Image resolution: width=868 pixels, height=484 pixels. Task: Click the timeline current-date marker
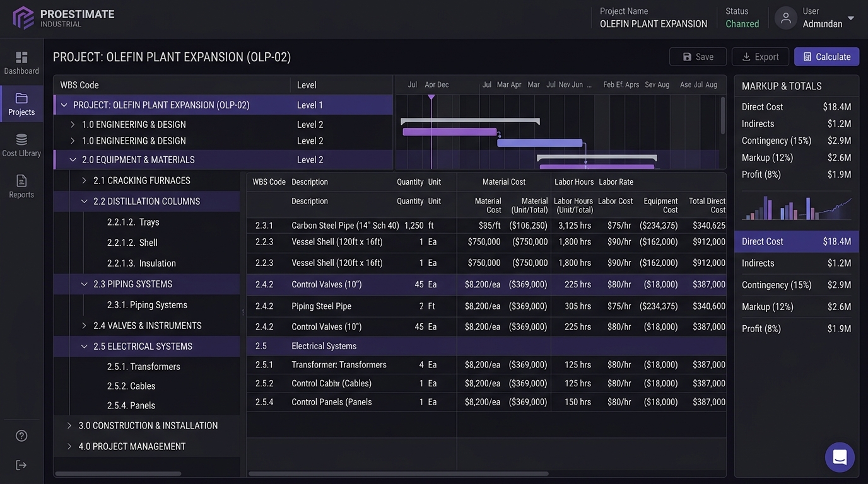(431, 97)
